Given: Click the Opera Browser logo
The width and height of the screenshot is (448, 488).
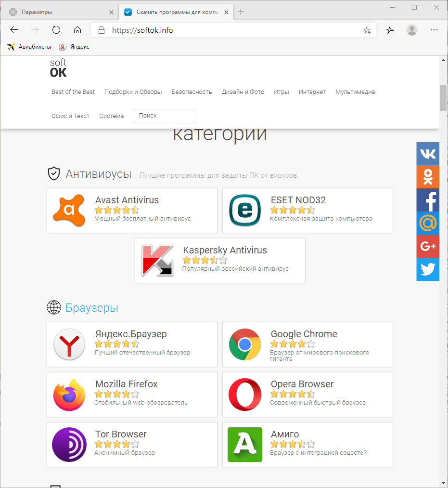Looking at the screenshot, I should coord(245,395).
